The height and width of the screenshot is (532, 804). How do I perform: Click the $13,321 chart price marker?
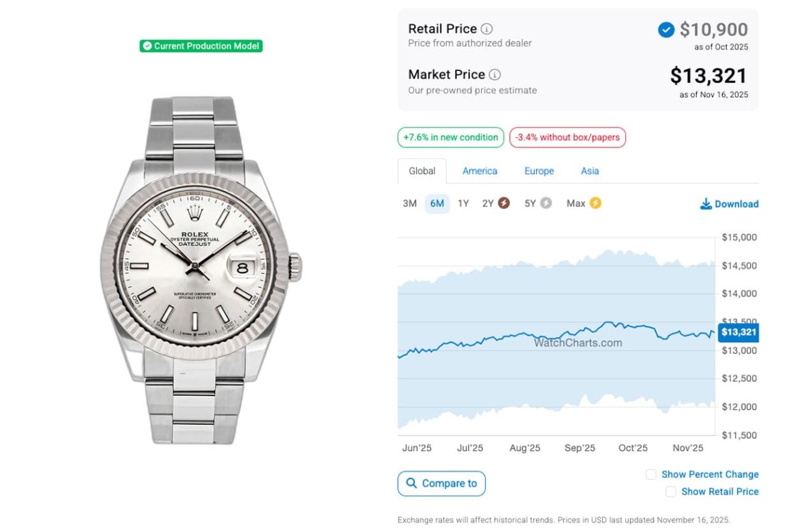click(x=738, y=332)
